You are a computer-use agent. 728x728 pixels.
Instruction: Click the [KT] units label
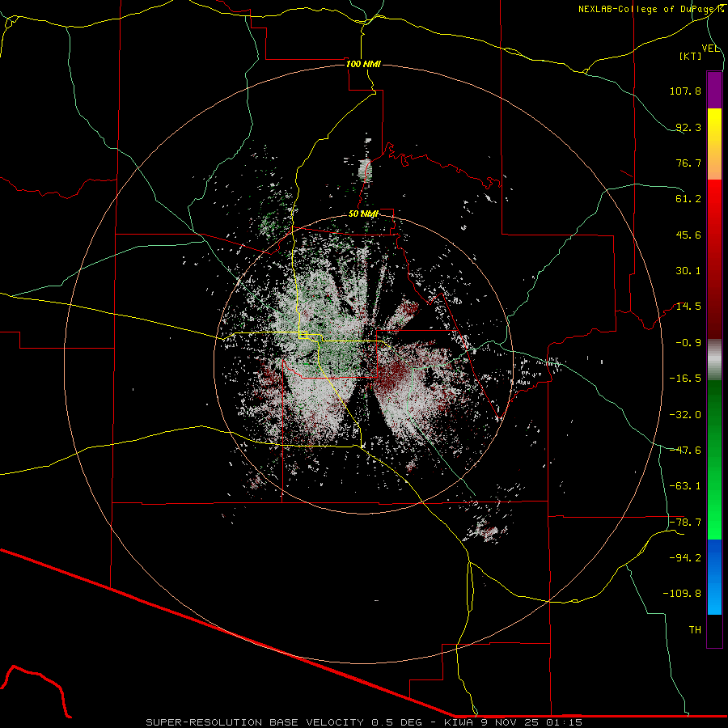(x=691, y=56)
